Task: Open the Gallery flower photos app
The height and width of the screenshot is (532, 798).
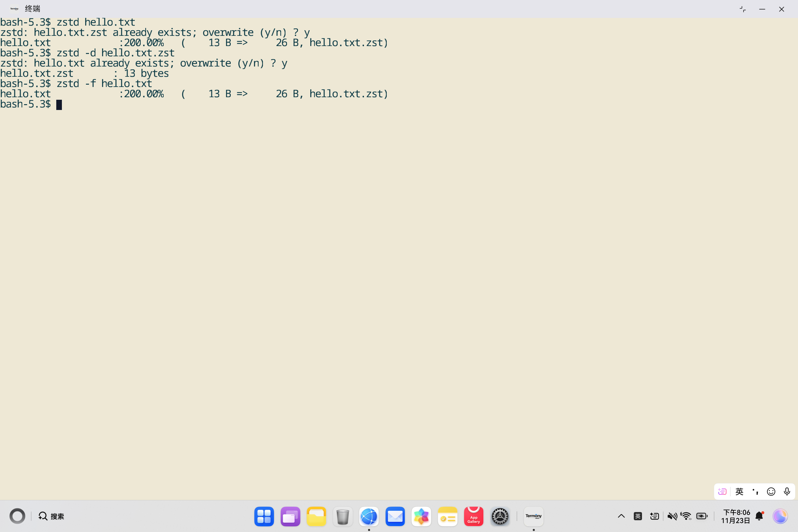Action: (x=421, y=516)
